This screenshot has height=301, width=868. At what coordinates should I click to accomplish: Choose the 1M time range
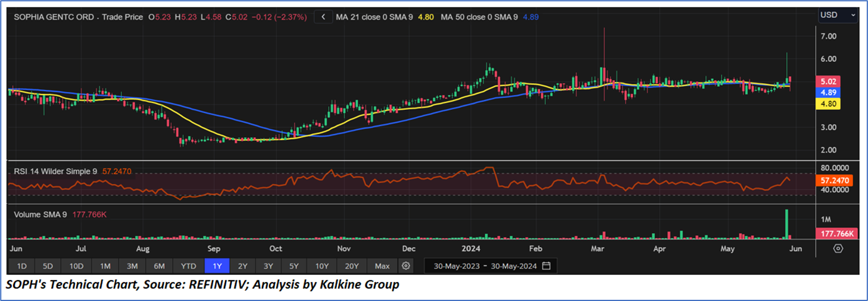105,266
